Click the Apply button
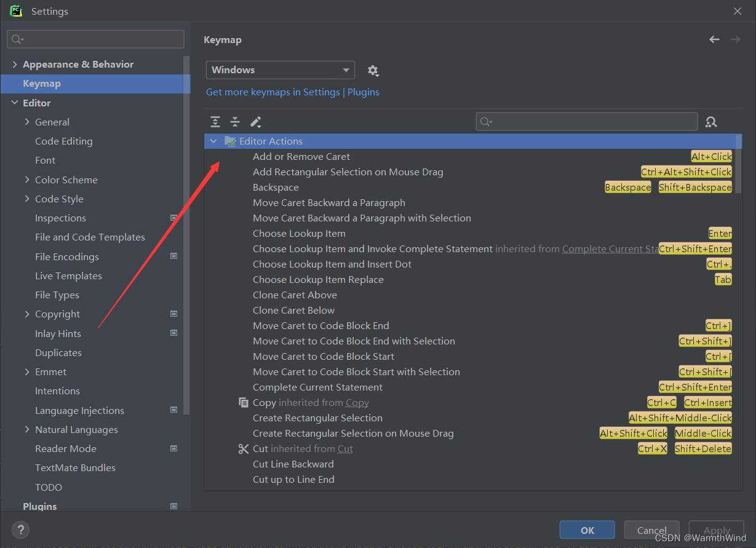This screenshot has width=756, height=548. 717,530
